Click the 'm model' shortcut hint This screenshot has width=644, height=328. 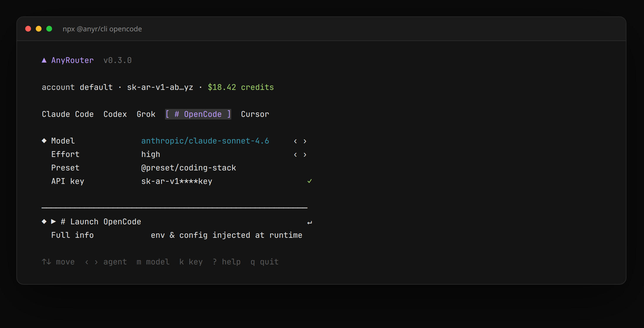click(x=153, y=262)
